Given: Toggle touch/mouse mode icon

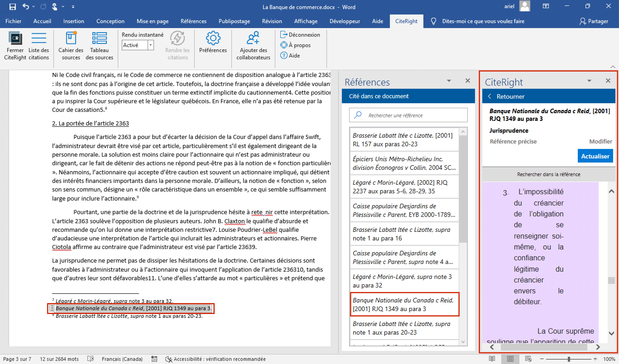Looking at the screenshot, I should point(55,7).
